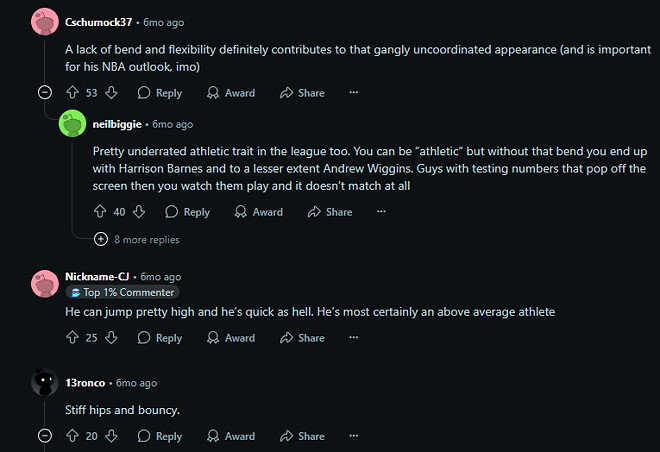Screen dimensions: 660x452
Task: Click the Top 1% Commenter badge
Action: click(x=122, y=292)
